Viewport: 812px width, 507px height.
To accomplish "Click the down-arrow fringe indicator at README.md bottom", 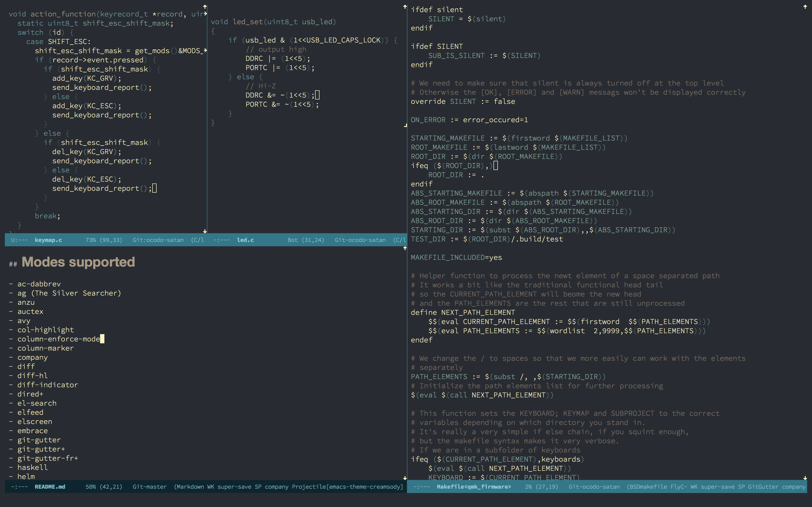I will click(405, 478).
